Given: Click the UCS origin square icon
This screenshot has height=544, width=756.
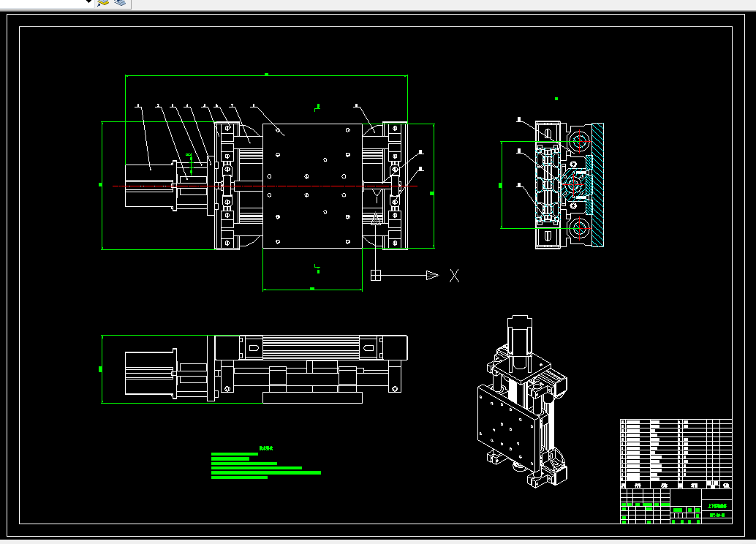Looking at the screenshot, I should pyautogui.click(x=376, y=276).
